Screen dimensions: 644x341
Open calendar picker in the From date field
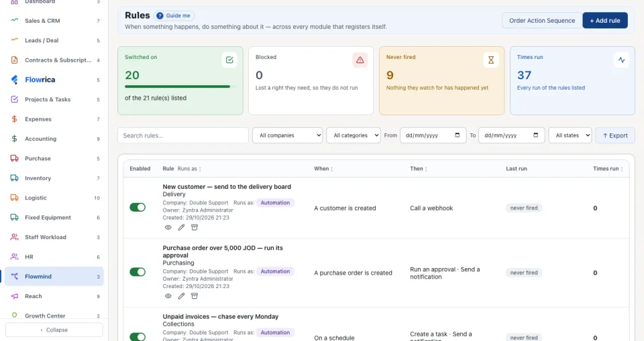[457, 135]
